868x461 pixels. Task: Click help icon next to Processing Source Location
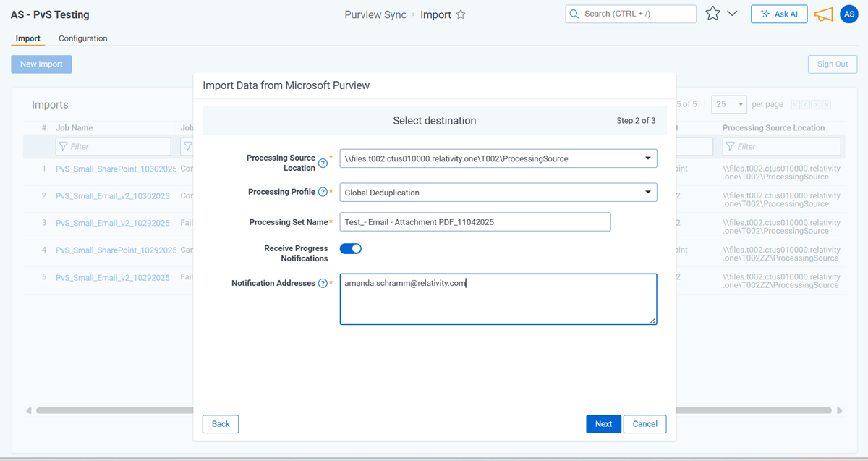click(323, 164)
